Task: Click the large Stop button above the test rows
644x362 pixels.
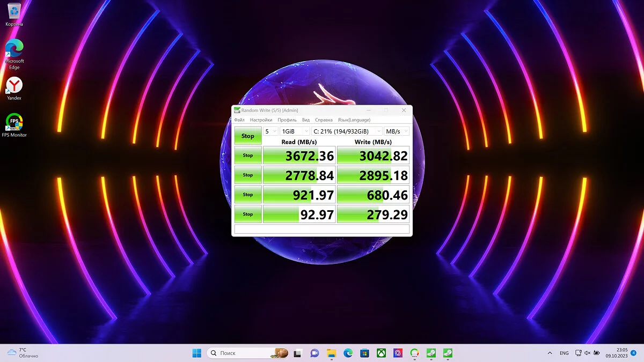Action: (248, 136)
